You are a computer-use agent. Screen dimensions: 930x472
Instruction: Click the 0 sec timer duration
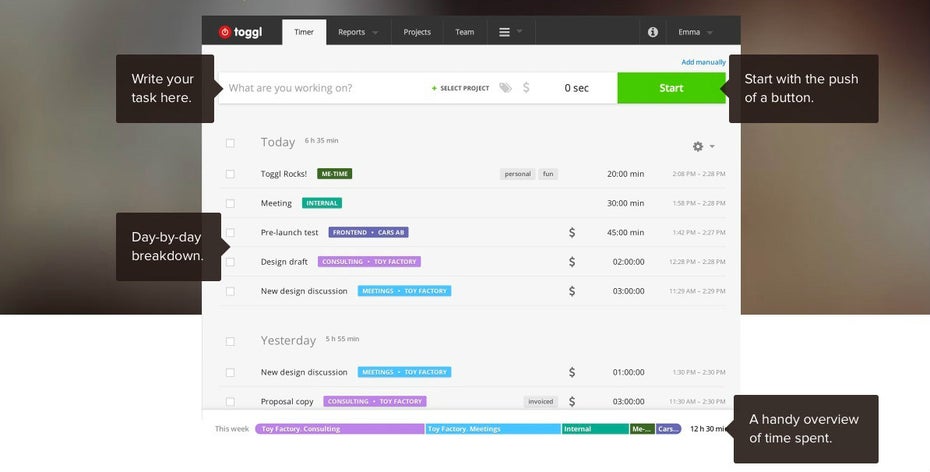pyautogui.click(x=577, y=88)
